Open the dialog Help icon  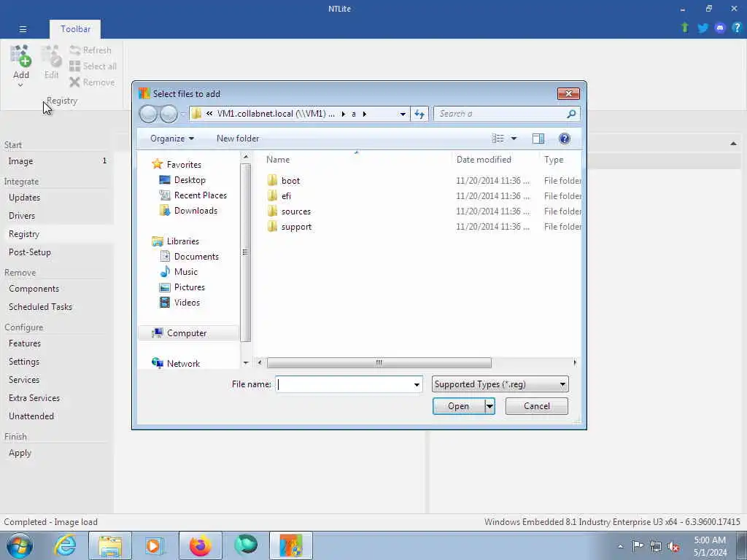point(564,139)
